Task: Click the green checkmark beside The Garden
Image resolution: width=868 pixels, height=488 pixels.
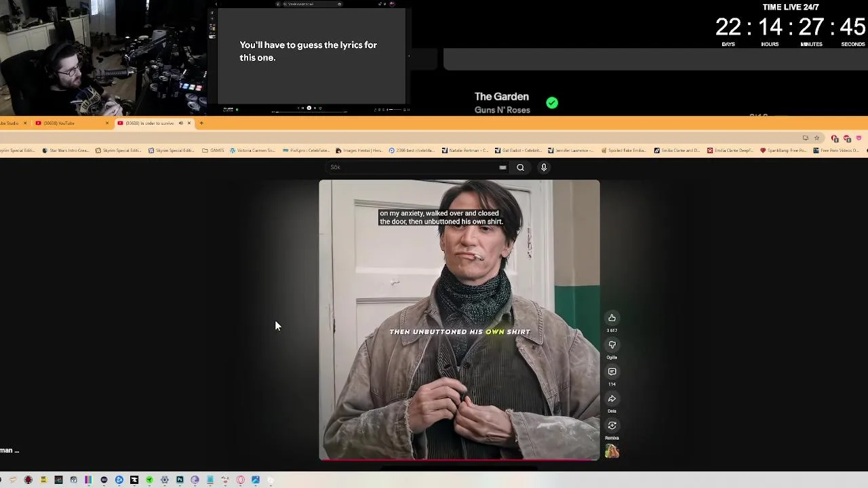Action: pyautogui.click(x=552, y=103)
